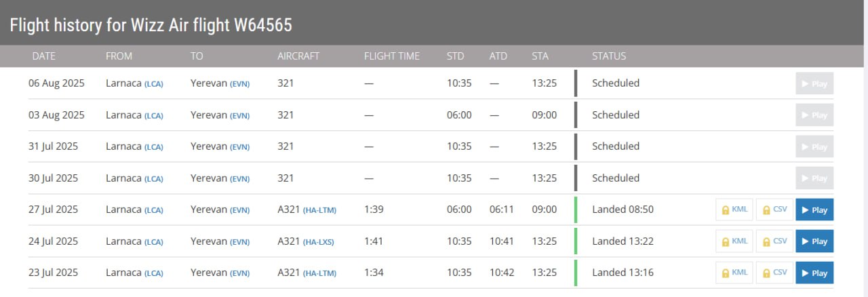Open HA-LXS aircraft registration link
Screen dimensions: 868x297
pyautogui.click(x=319, y=241)
